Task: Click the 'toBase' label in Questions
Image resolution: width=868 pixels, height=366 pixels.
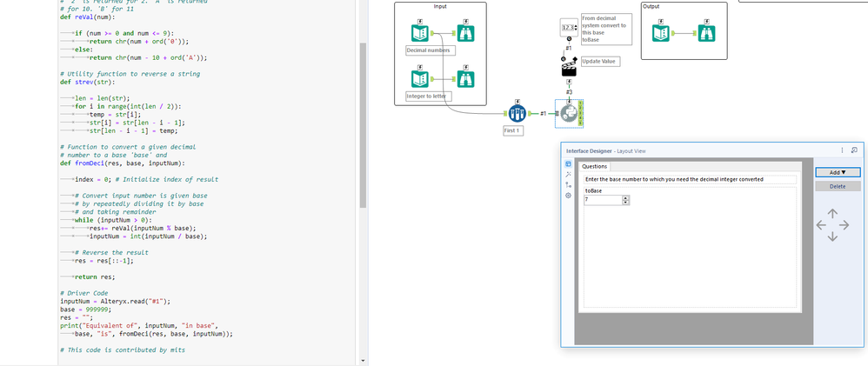Action: (593, 190)
